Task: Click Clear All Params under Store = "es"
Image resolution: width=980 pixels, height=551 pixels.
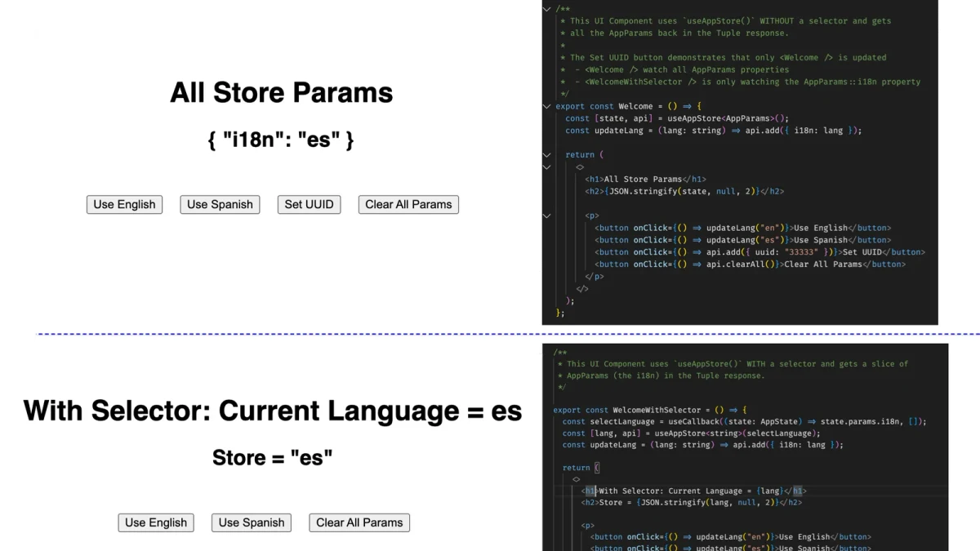Action: point(359,522)
